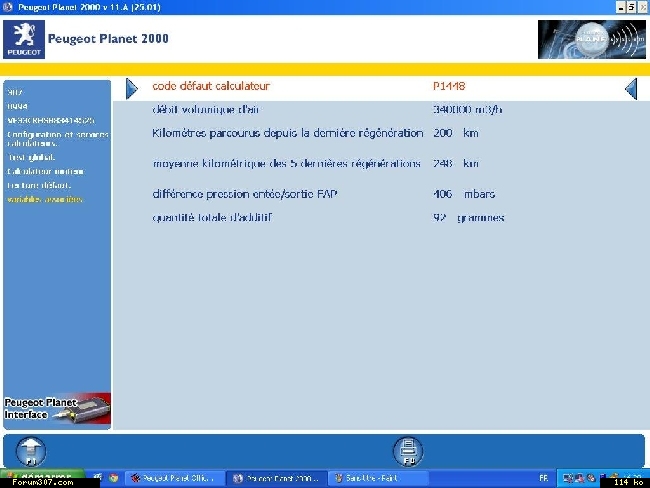Click the Peugeot Planet Interface image

coord(57,408)
